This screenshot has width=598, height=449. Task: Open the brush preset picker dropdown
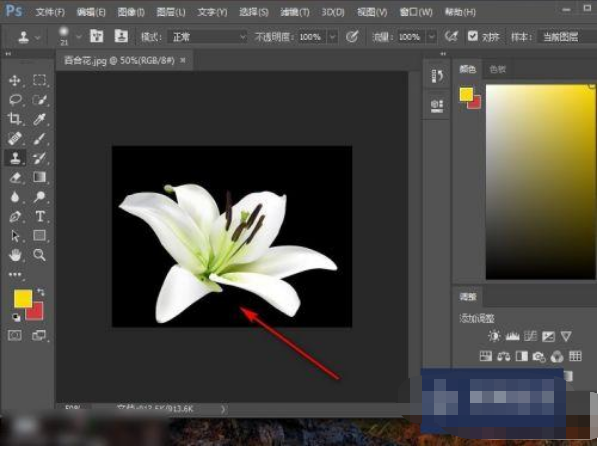coord(79,37)
